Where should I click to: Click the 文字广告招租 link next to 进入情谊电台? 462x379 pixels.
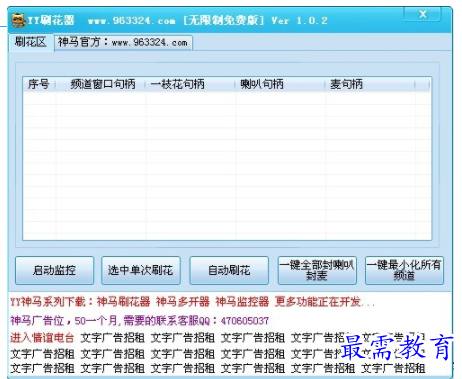pos(112,338)
